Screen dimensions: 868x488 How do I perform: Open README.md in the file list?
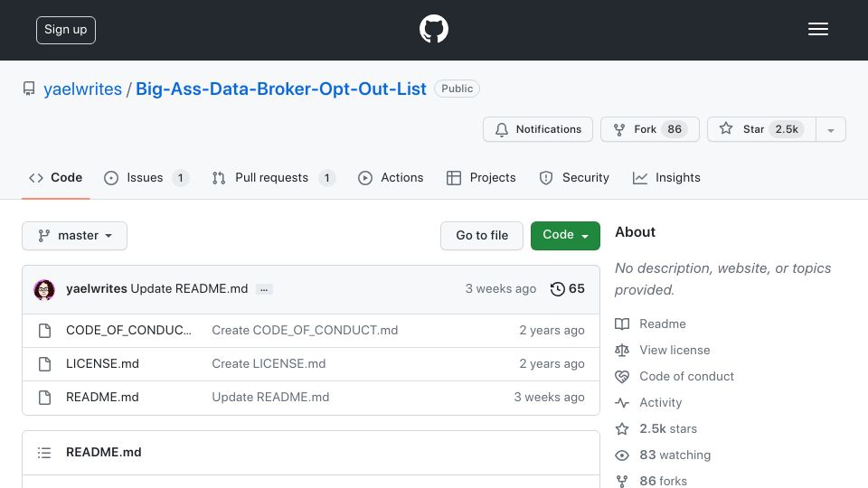tap(102, 397)
